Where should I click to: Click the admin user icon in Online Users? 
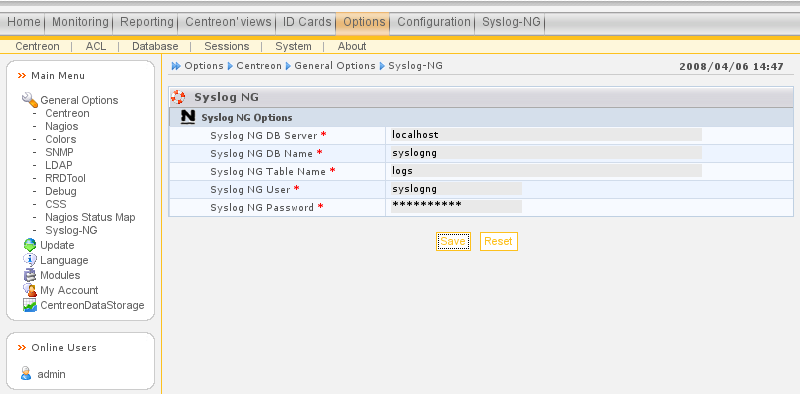26,374
